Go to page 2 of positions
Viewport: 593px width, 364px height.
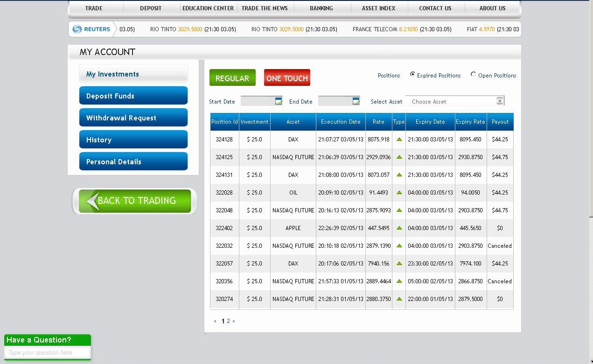point(228,321)
